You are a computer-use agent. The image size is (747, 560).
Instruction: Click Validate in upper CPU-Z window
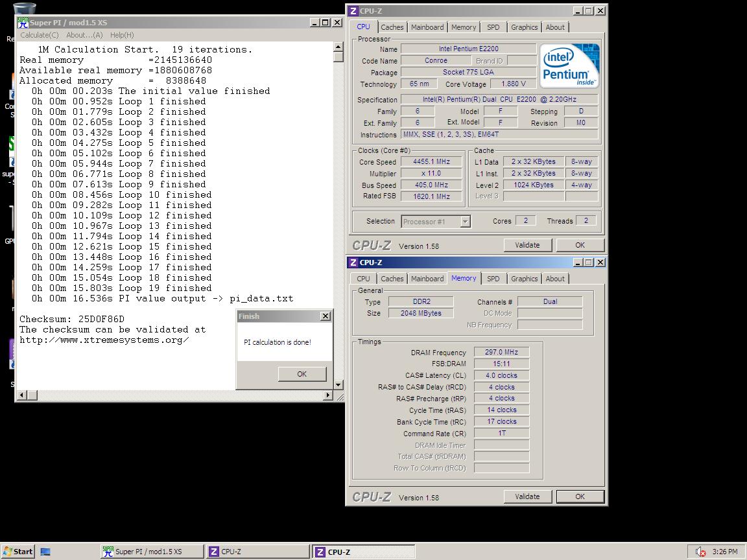coord(527,245)
